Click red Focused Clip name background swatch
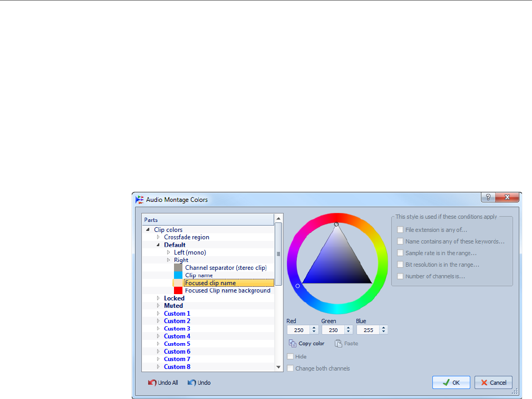532x399 pixels. pos(178,290)
